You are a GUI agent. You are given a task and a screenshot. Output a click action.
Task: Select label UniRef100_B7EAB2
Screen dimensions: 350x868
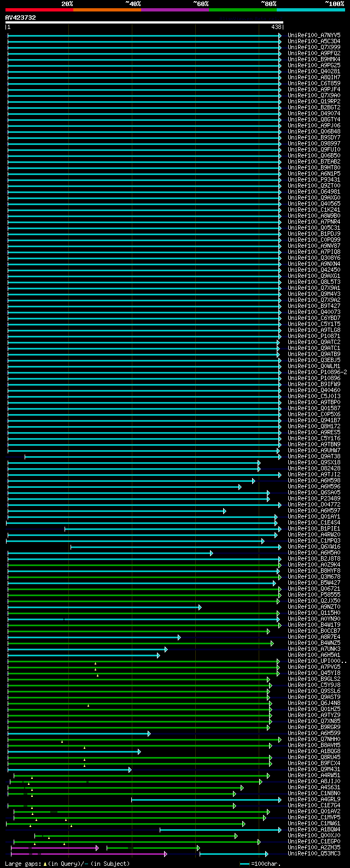(x=314, y=161)
